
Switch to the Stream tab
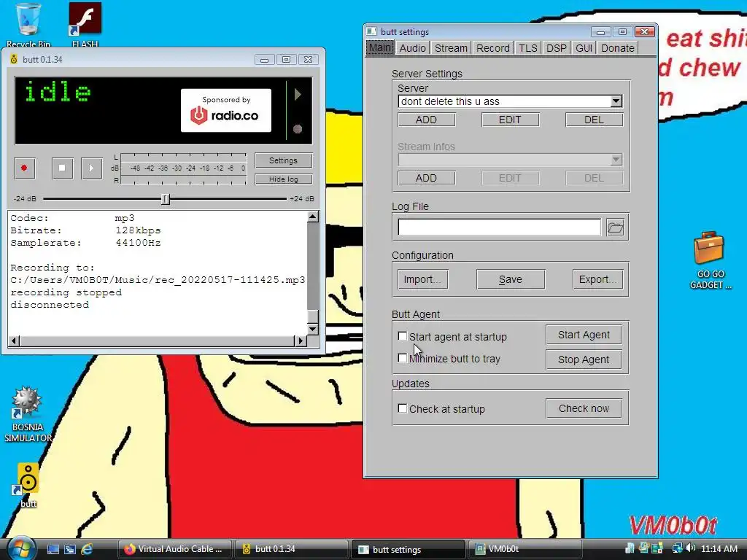[451, 48]
